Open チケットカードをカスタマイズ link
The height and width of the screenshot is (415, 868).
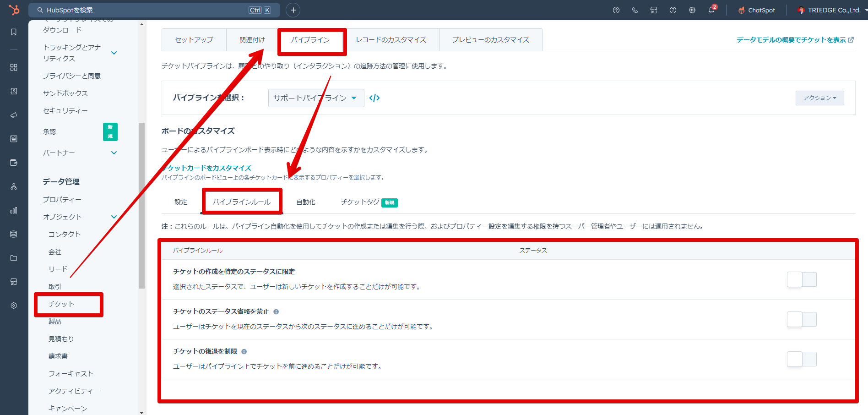207,168
